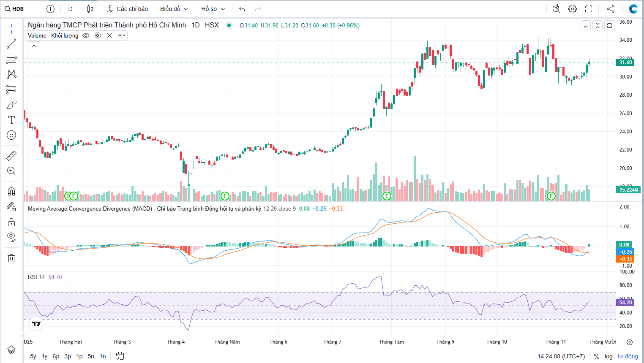Switch to the 1y time range
Image resolution: width=644 pixels, height=363 pixels.
pyautogui.click(x=44, y=356)
